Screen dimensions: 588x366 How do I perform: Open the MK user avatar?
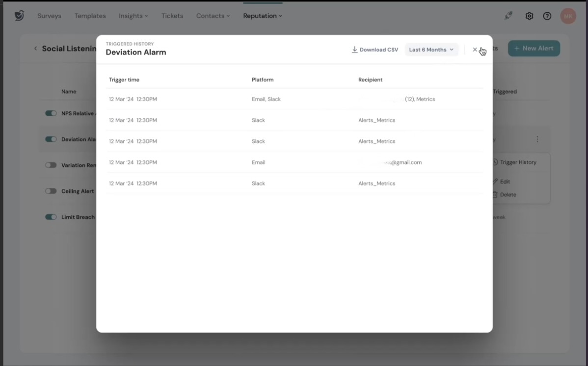(x=568, y=16)
